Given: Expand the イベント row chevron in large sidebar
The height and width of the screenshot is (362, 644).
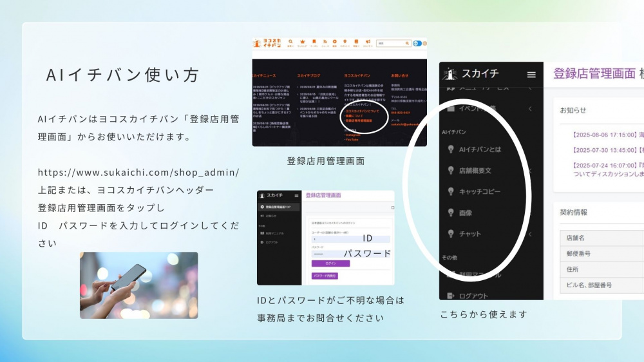Looking at the screenshot, I should 530,108.
